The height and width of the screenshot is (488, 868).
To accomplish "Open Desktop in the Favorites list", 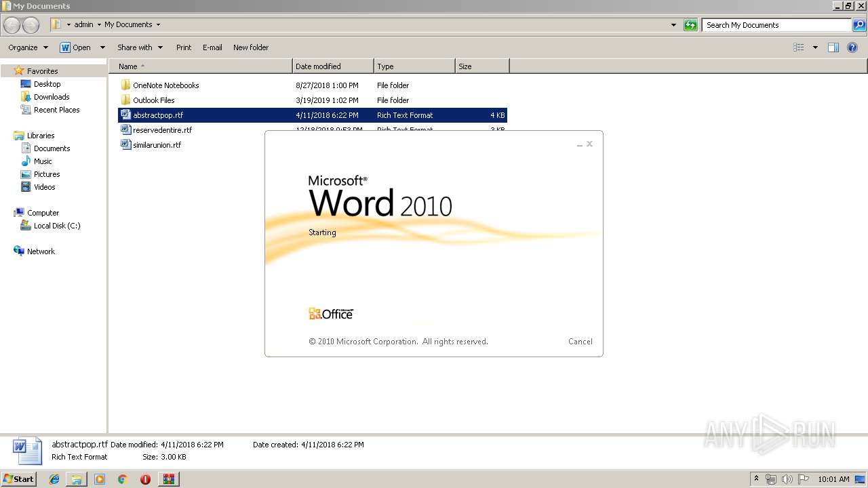I will 47,84.
